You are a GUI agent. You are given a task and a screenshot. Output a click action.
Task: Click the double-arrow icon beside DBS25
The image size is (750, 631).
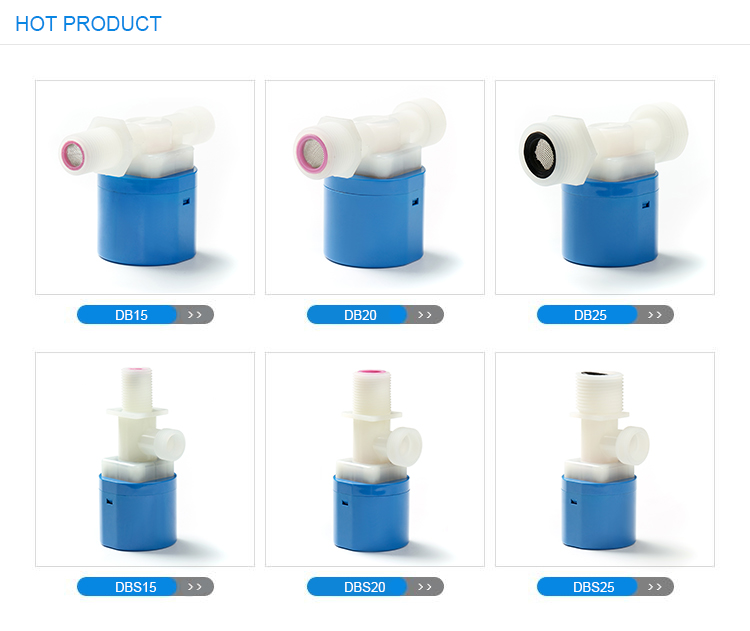(x=655, y=587)
